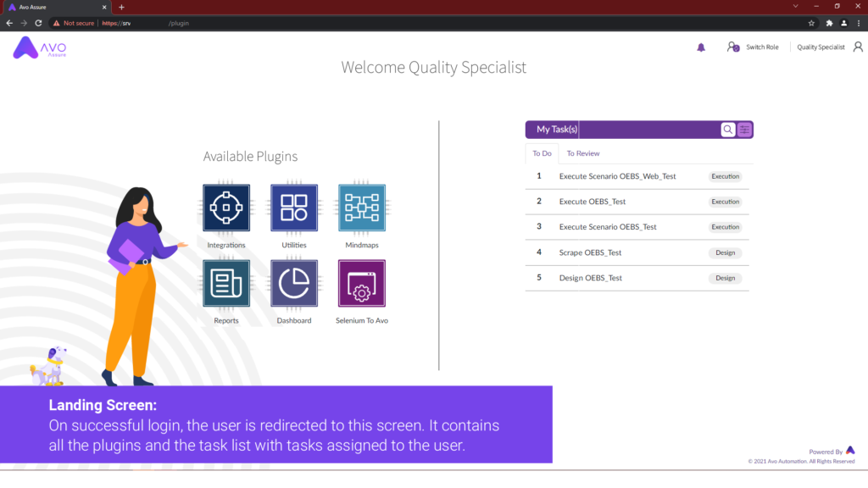Reload the page with the refresh icon
This screenshot has height=488, width=868.
click(36, 23)
